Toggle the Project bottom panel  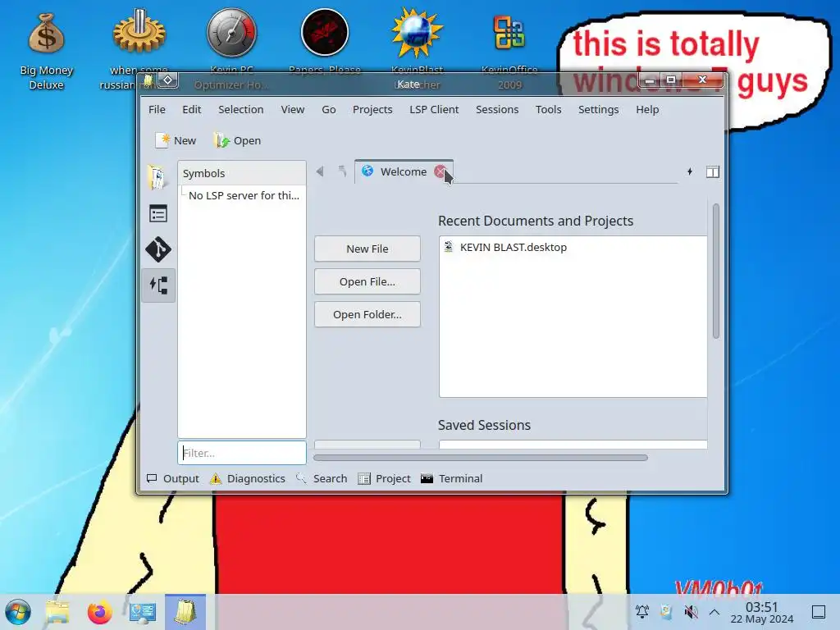point(384,478)
